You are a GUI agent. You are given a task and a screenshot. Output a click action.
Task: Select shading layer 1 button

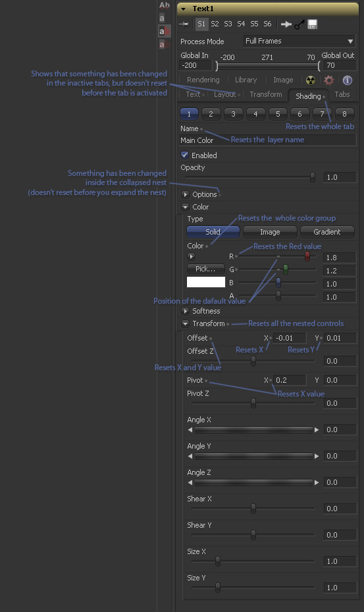pyautogui.click(x=189, y=114)
